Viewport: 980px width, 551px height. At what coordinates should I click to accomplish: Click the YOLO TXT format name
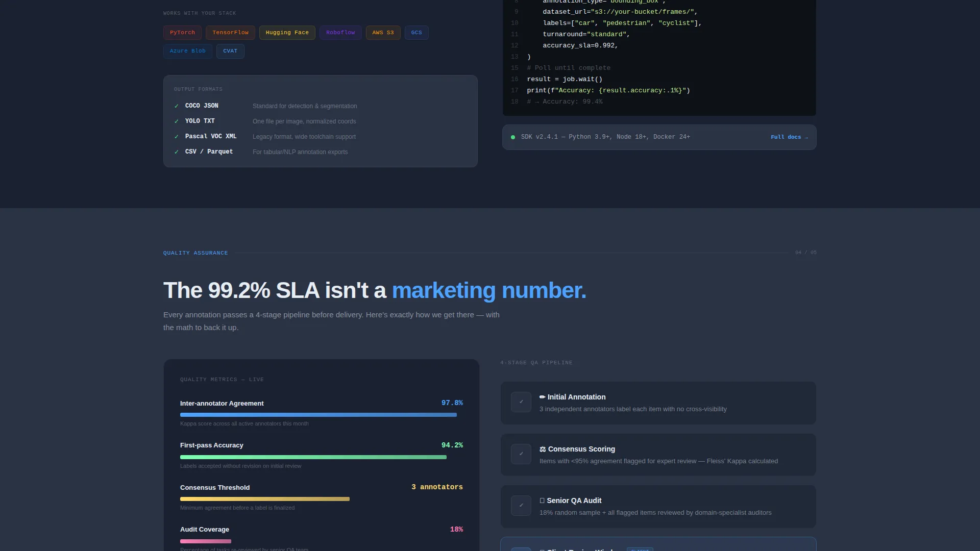(200, 121)
